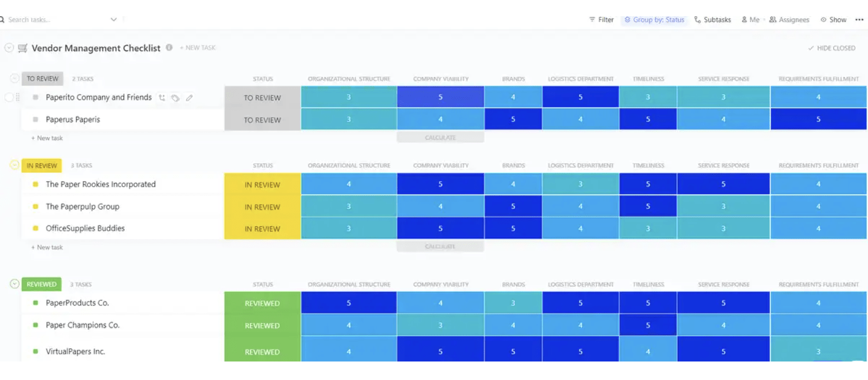The image size is (868, 380).
Task: Click PaperProducts Co. status square
Action: (35, 302)
